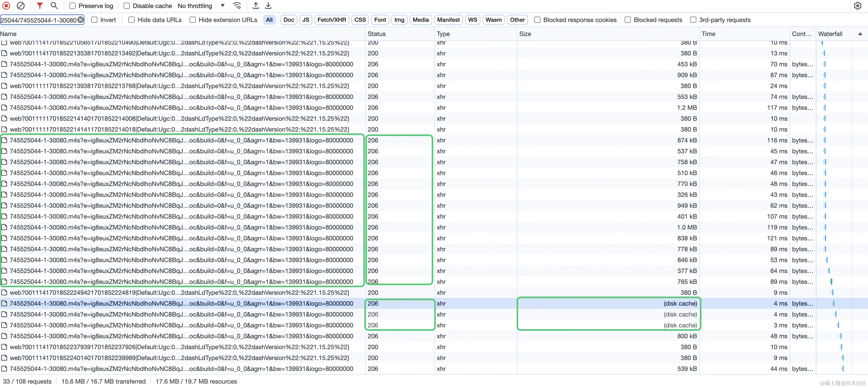Enable Disable cache checkbox
The width and height of the screenshot is (868, 388).
click(x=127, y=6)
